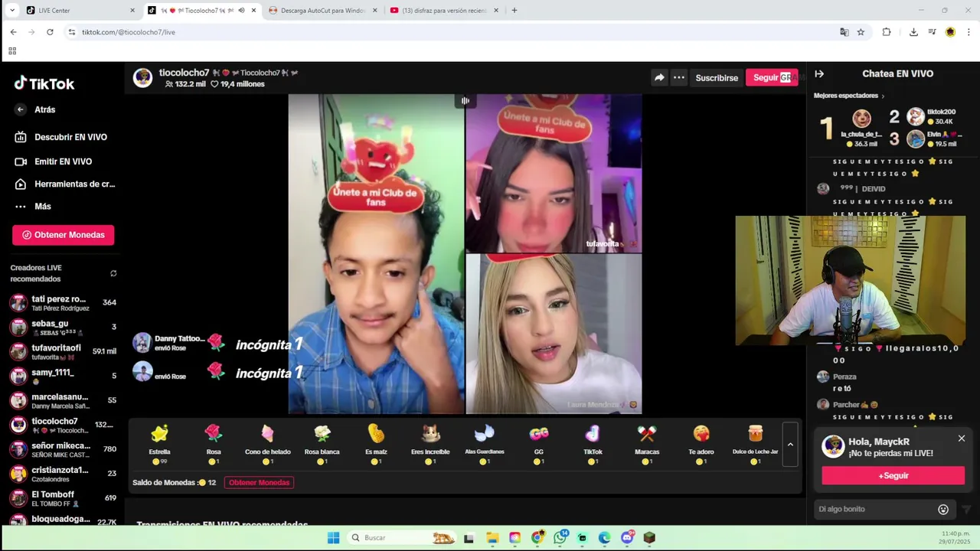Click the Seguir button in header
The image size is (980, 551).
[x=772, y=77]
